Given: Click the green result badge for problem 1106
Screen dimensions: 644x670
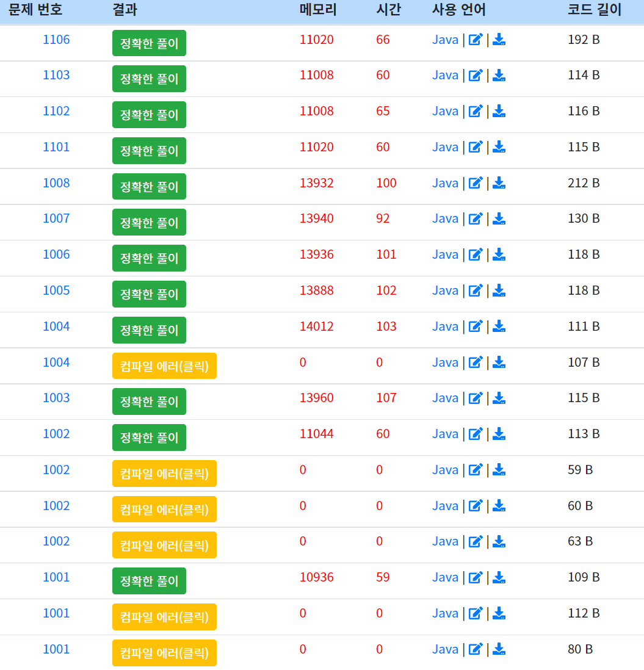Looking at the screenshot, I should point(149,43).
